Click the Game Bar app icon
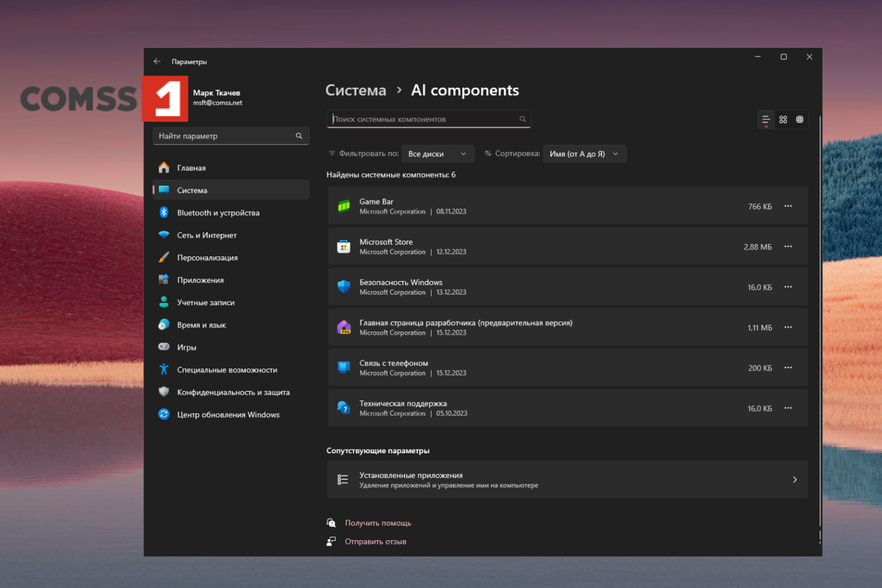 click(x=344, y=206)
